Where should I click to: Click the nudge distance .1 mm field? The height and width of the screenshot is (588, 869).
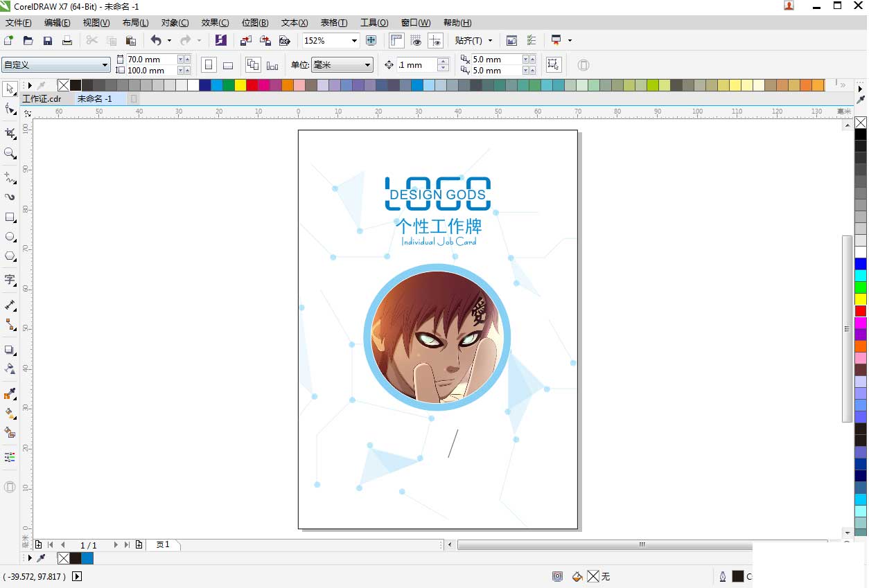point(417,65)
